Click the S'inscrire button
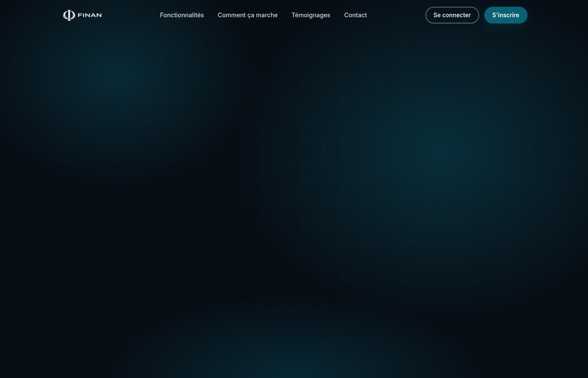Screen dimensions: 588x378 coord(506,15)
